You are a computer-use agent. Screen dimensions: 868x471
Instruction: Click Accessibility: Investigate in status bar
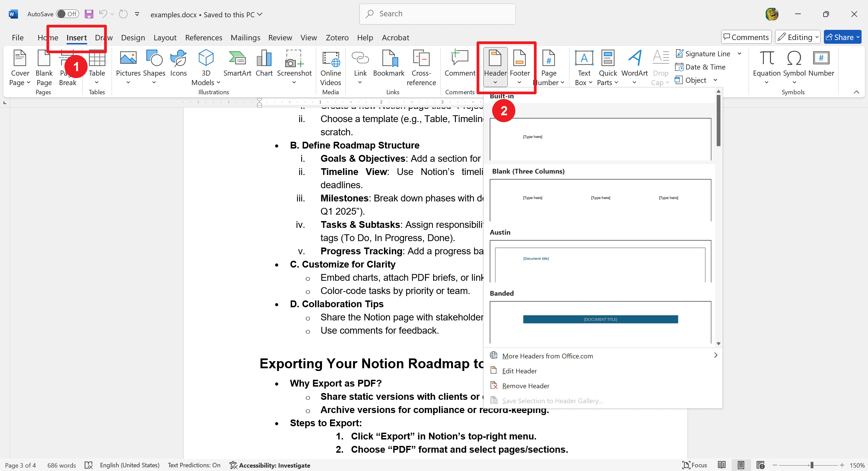[x=270, y=465]
